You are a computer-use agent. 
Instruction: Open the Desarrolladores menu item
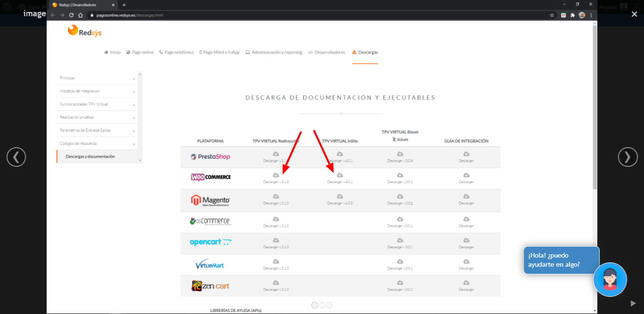327,53
